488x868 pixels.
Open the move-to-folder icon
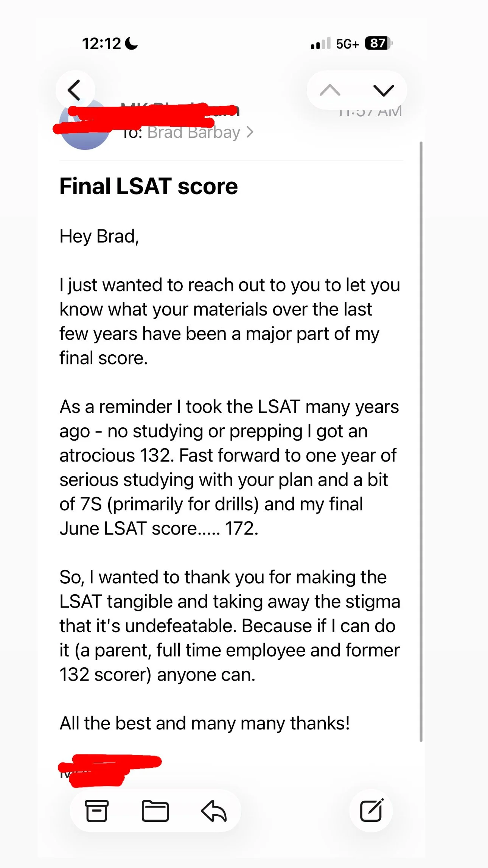point(155,811)
